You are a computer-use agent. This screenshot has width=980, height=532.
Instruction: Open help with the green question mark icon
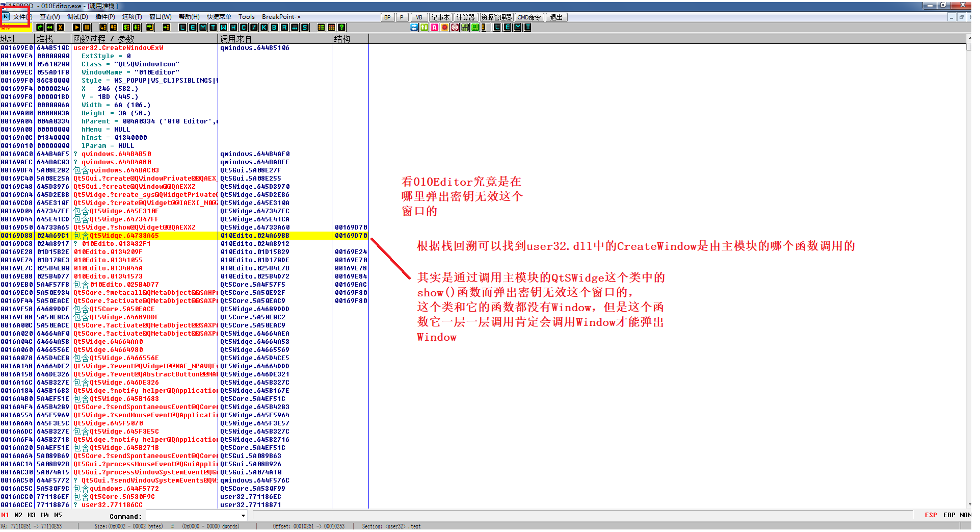pyautogui.click(x=341, y=28)
